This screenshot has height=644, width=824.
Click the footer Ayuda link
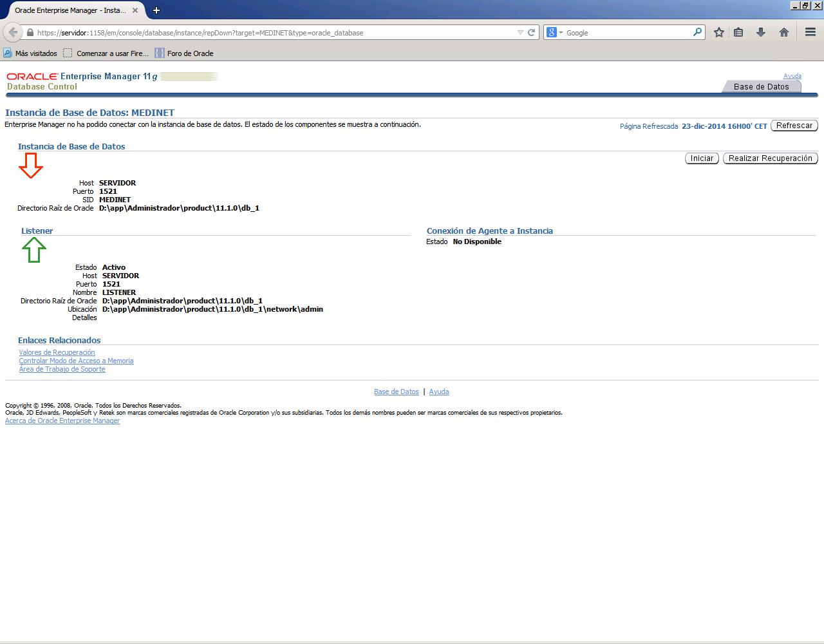(x=439, y=392)
